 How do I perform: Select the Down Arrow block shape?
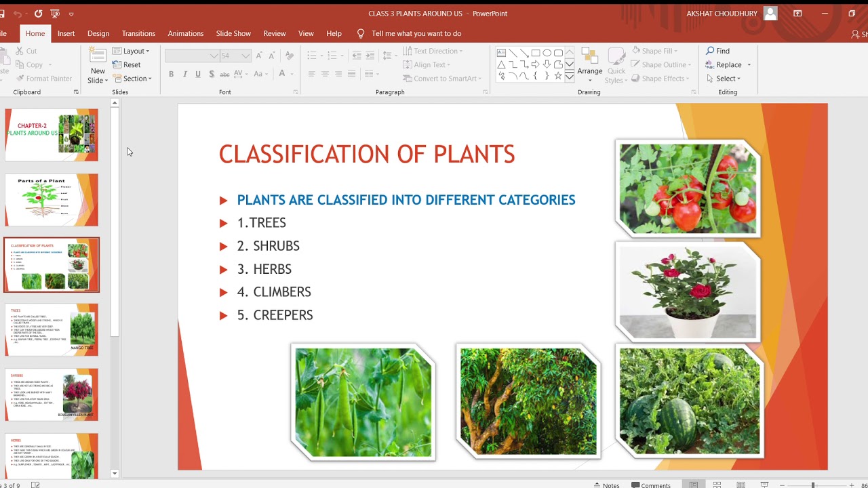point(547,64)
